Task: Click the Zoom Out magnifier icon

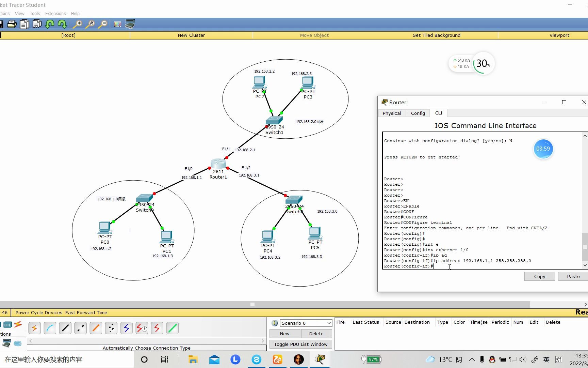Action: click(102, 24)
